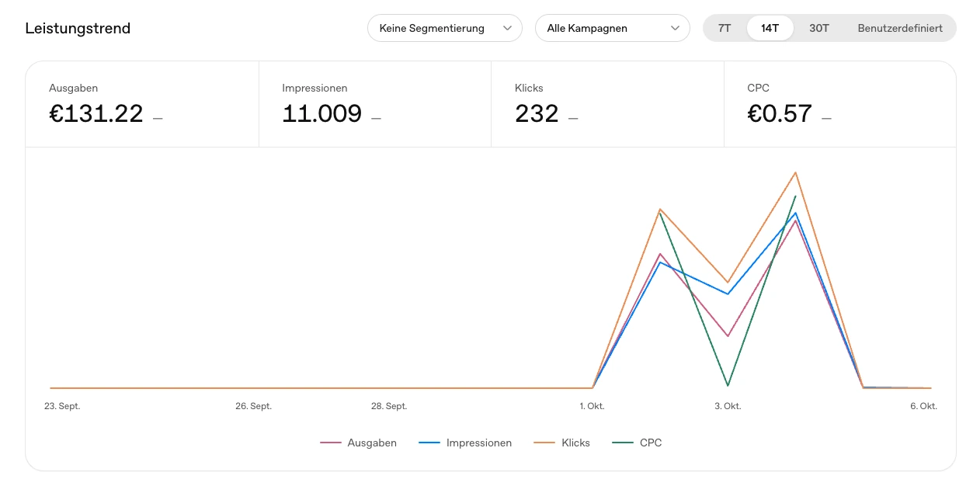Click the 6. Okt. axis label
The image size is (980, 486).
click(924, 406)
